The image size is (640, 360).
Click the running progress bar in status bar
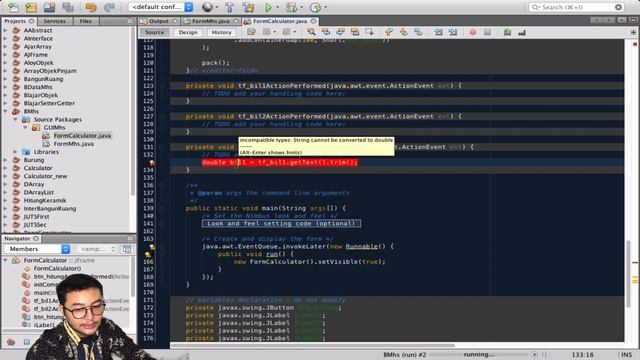pyautogui.click(x=479, y=355)
